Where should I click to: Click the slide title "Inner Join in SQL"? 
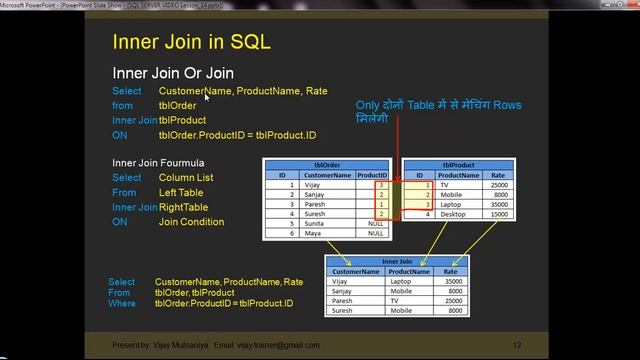[x=191, y=42]
